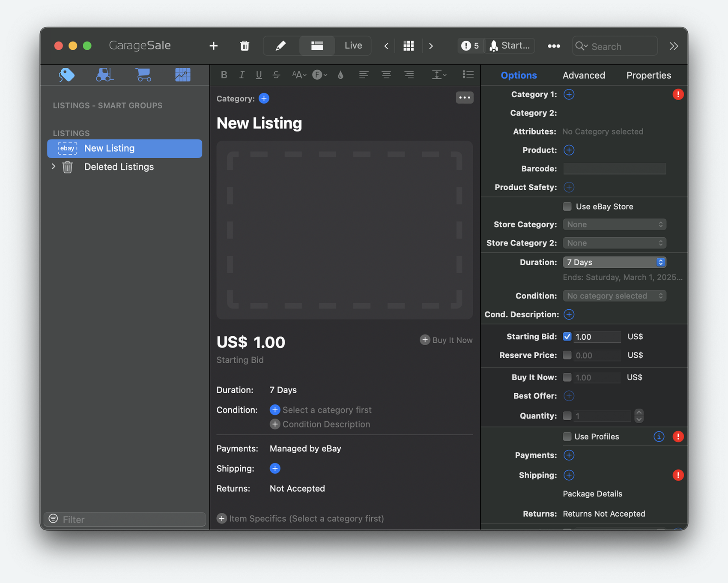Show the 5 listing warnings
Image resolution: width=728 pixels, height=583 pixels.
click(x=470, y=46)
